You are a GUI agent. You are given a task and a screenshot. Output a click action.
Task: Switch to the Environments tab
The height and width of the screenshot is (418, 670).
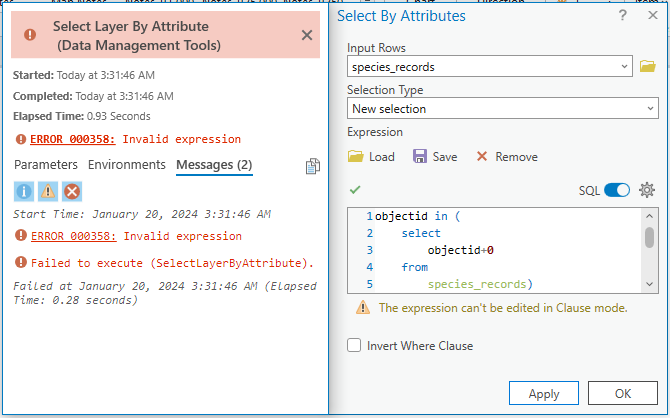127,164
